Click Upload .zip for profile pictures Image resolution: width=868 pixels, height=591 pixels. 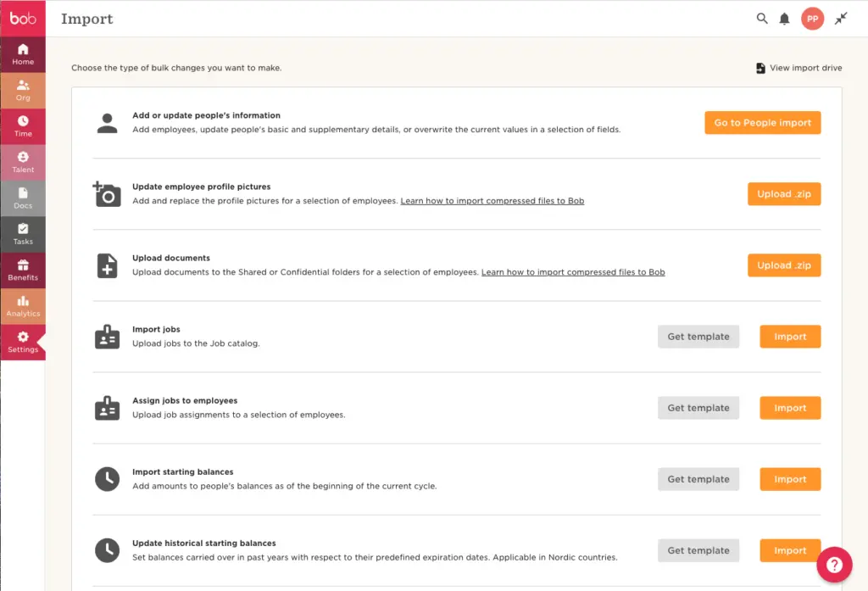[783, 194]
